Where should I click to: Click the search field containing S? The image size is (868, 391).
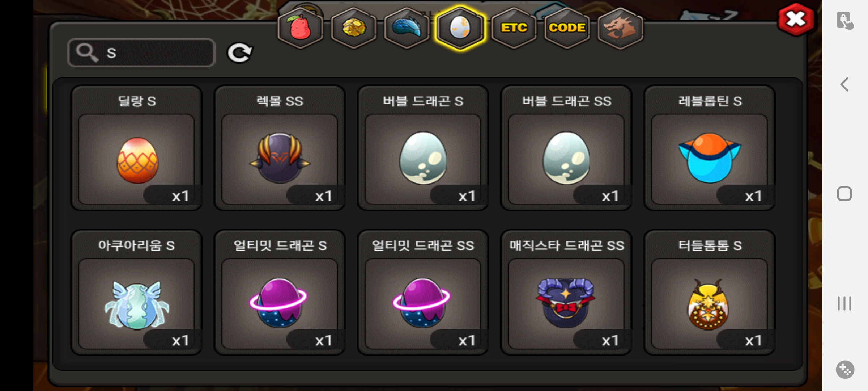(x=141, y=53)
